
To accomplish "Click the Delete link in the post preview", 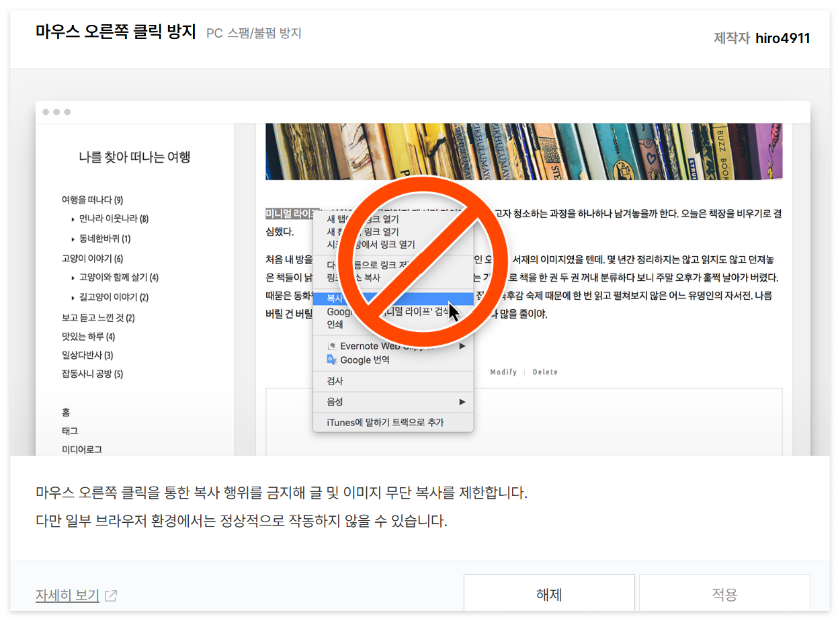I will pos(545,372).
